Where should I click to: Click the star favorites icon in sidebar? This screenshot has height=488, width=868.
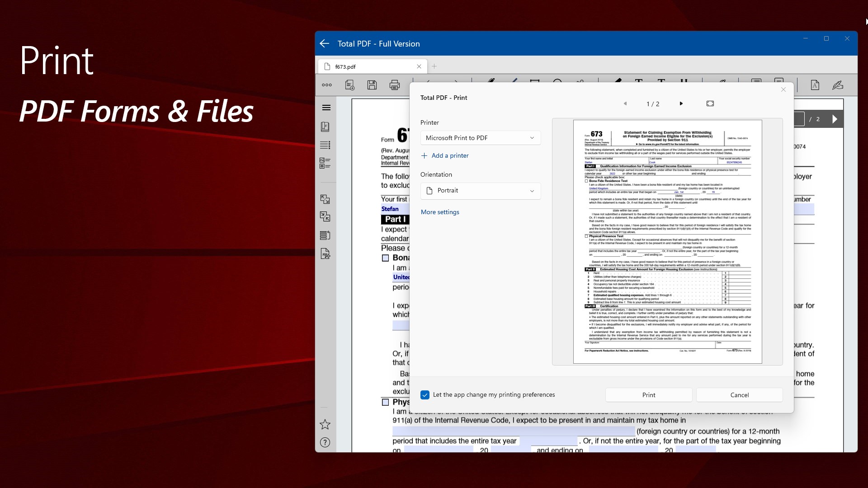click(325, 424)
